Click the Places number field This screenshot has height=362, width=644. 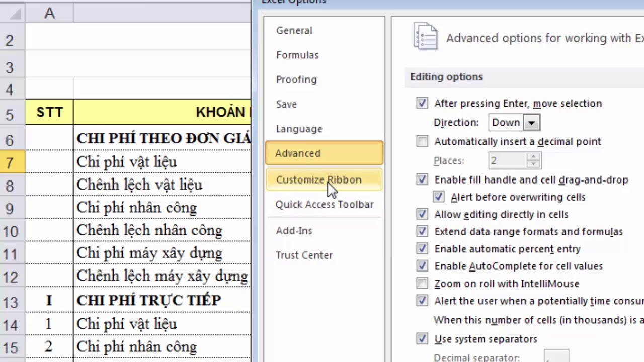pyautogui.click(x=507, y=160)
